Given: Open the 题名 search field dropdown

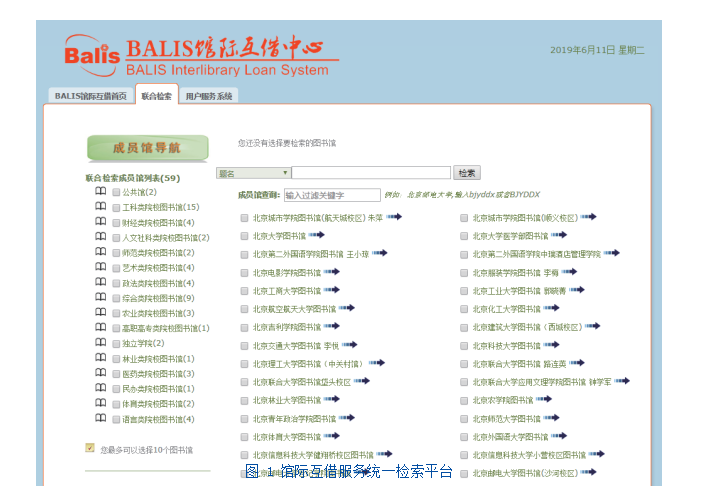Looking at the screenshot, I should 253,173.
